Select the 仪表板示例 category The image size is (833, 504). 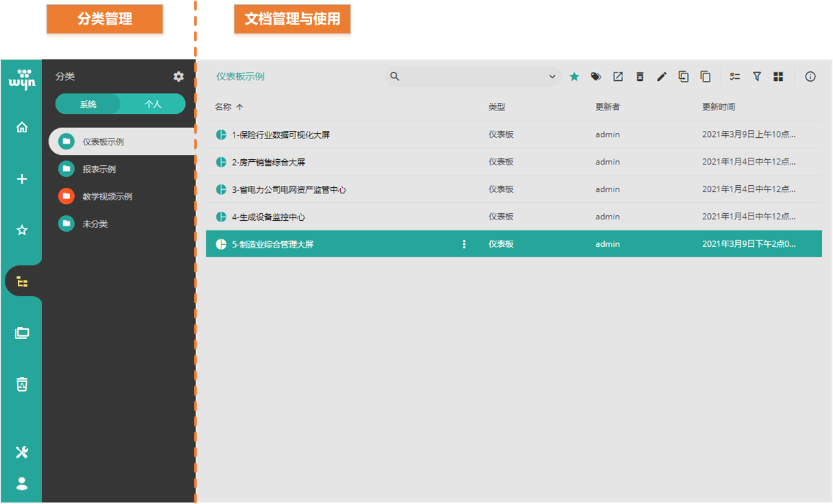(122, 142)
